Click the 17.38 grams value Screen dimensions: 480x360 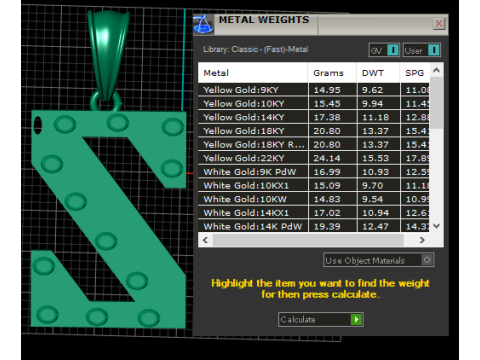click(x=327, y=117)
